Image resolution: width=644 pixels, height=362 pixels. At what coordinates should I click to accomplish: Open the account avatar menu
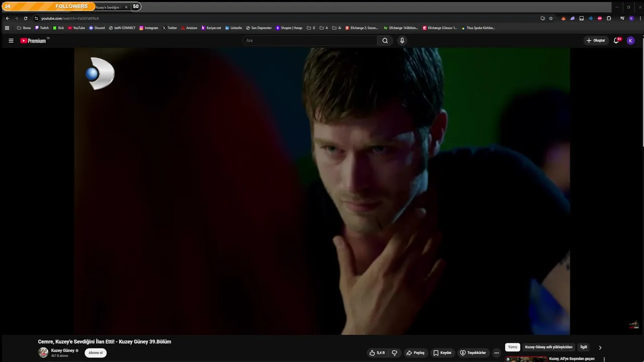(630, 41)
